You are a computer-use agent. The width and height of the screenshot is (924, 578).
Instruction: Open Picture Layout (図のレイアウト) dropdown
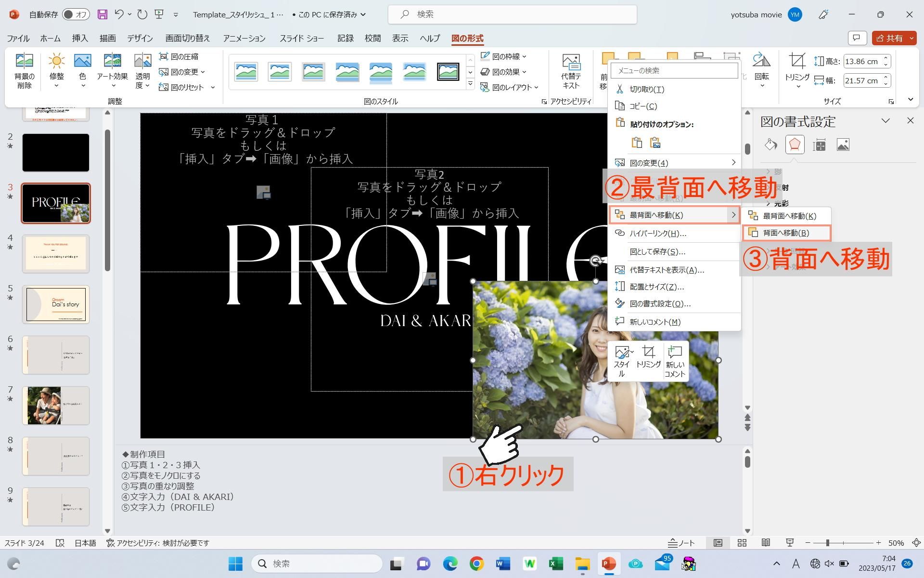pos(510,87)
